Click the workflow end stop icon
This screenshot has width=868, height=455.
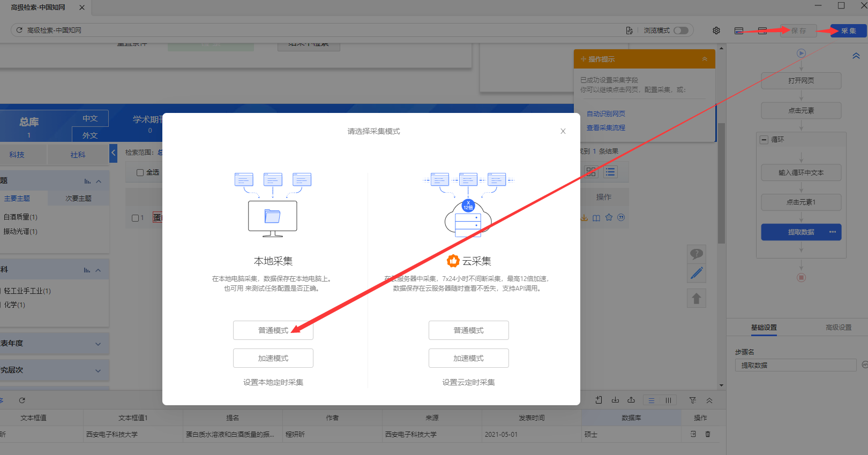[801, 277]
